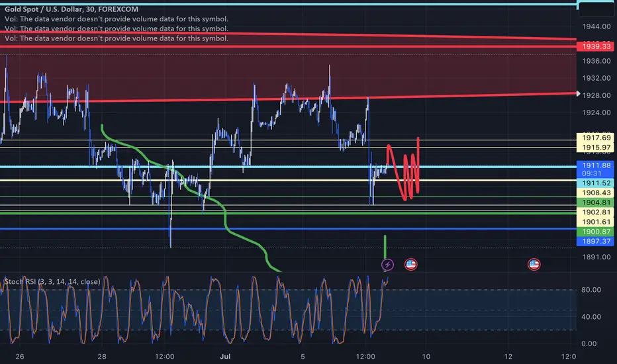The image size is (617, 364).
Task: Select the 1915.97 price label
Action: click(595, 148)
